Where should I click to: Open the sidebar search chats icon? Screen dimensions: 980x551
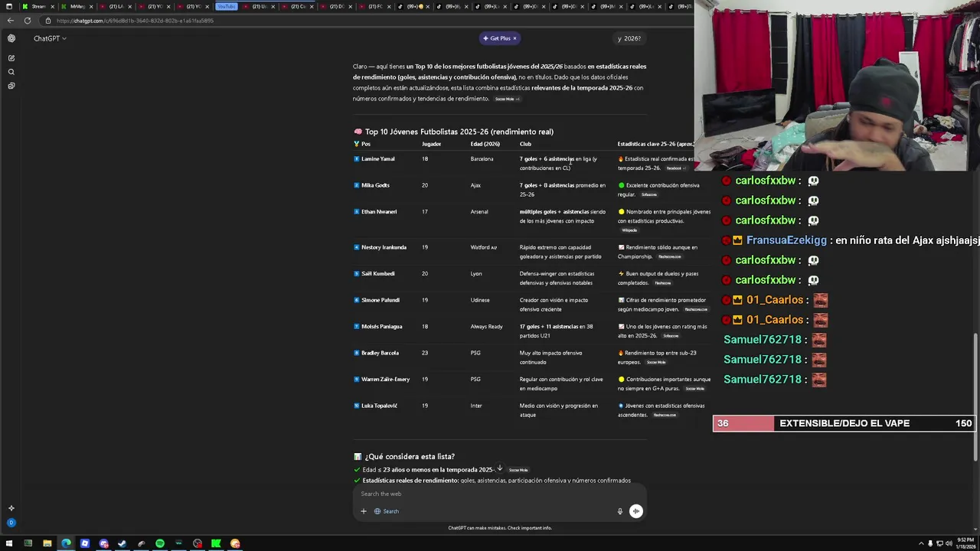pos(11,72)
